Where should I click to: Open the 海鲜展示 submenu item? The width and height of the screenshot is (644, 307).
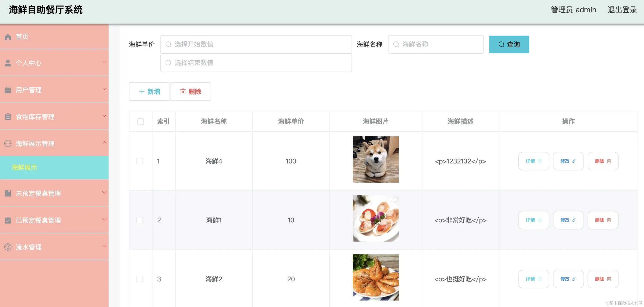click(x=24, y=167)
